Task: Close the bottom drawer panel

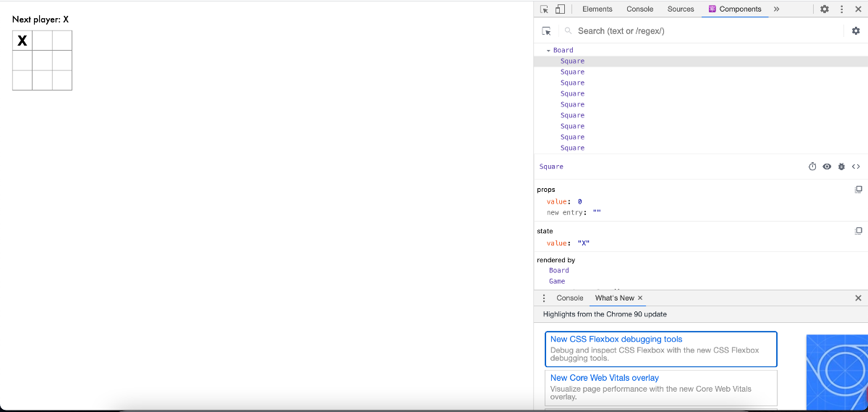Action: pos(859,298)
